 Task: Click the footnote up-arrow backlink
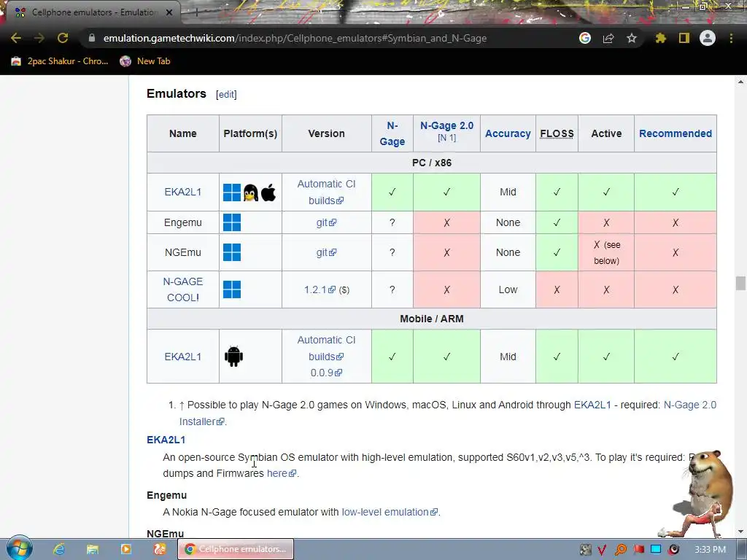[182, 405]
